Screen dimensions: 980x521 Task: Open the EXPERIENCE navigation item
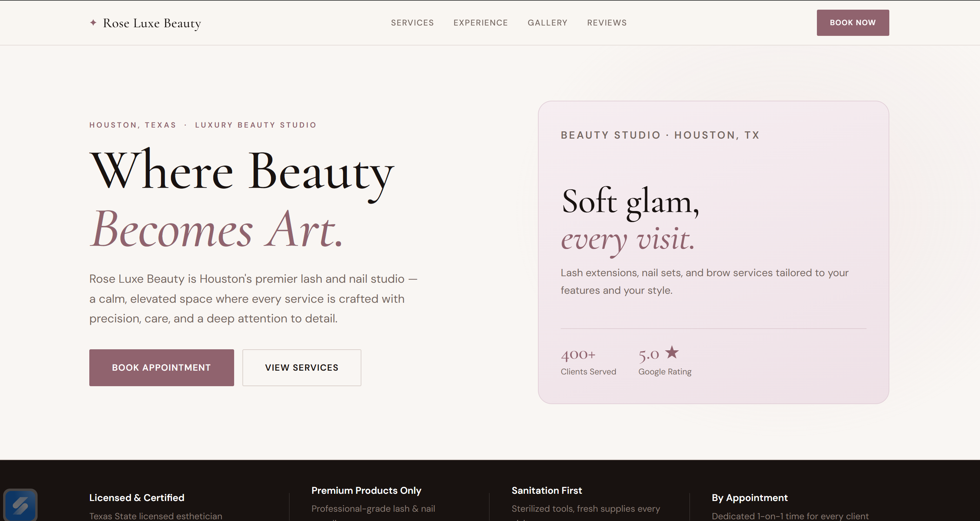tap(480, 22)
